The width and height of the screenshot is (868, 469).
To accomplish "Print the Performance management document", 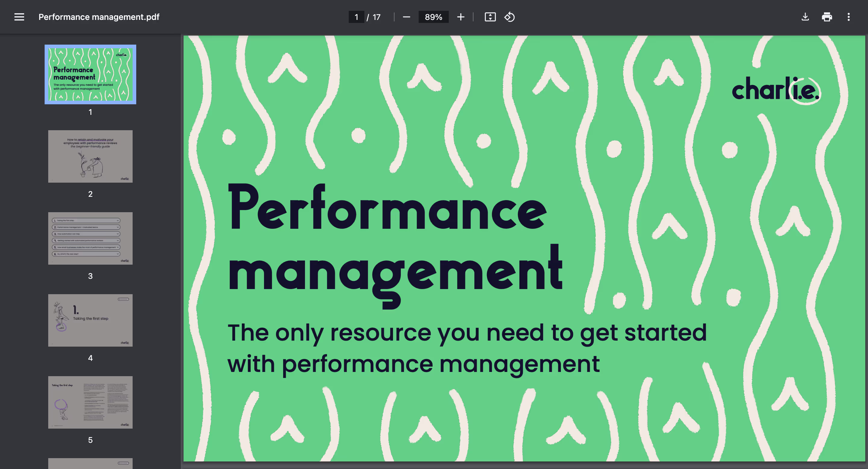I will pyautogui.click(x=827, y=17).
